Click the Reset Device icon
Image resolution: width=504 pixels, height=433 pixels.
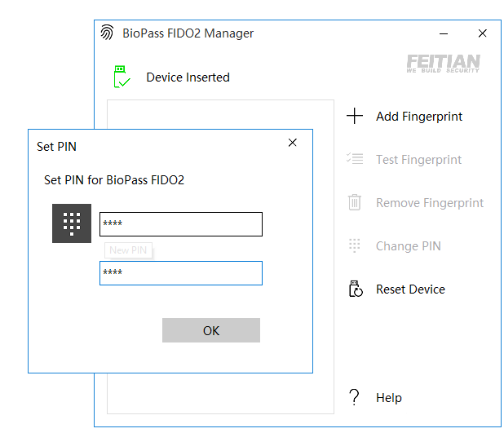click(x=355, y=289)
